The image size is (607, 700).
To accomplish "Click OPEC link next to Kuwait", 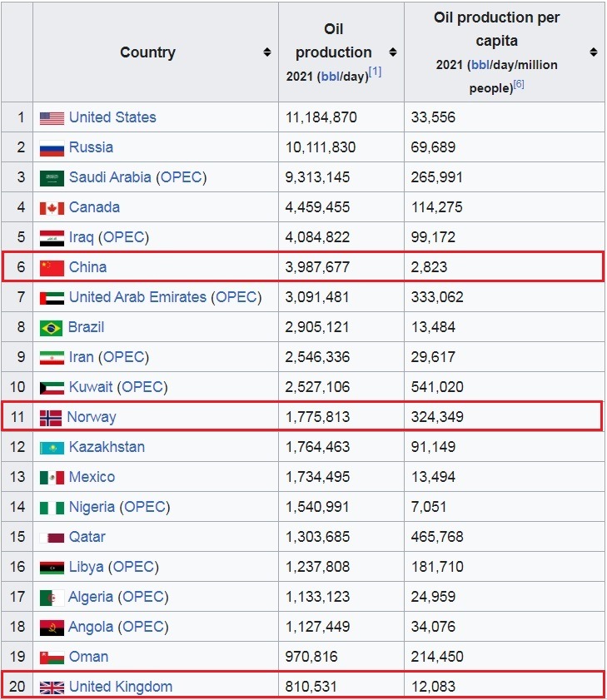I will click(x=142, y=387).
